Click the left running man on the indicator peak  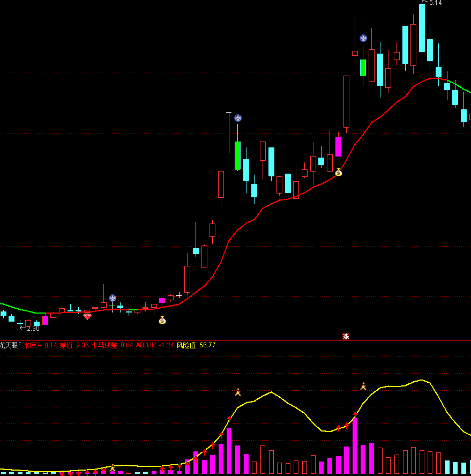click(238, 392)
